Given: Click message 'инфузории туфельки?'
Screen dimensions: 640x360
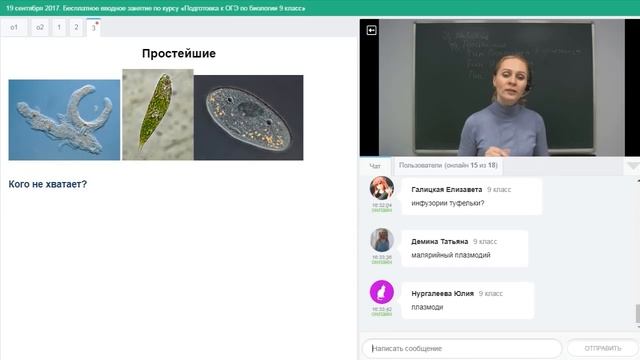Looking at the screenshot, I should point(448,203).
